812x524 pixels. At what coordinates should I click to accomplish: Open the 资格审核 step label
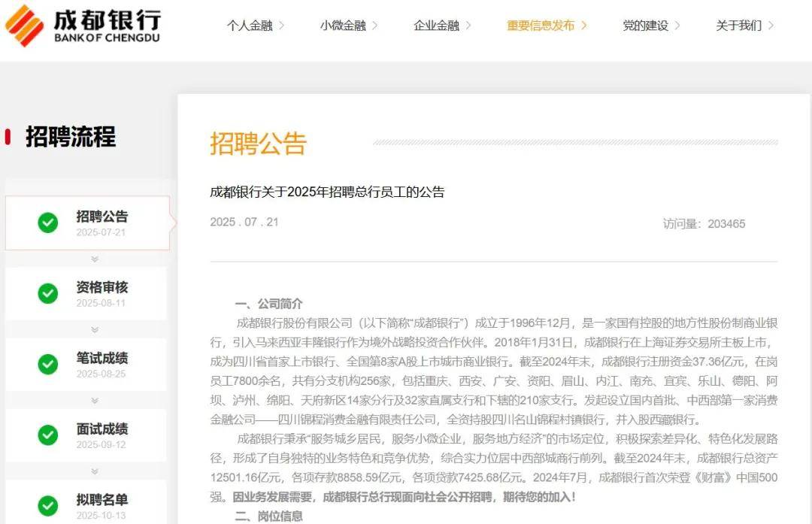101,287
